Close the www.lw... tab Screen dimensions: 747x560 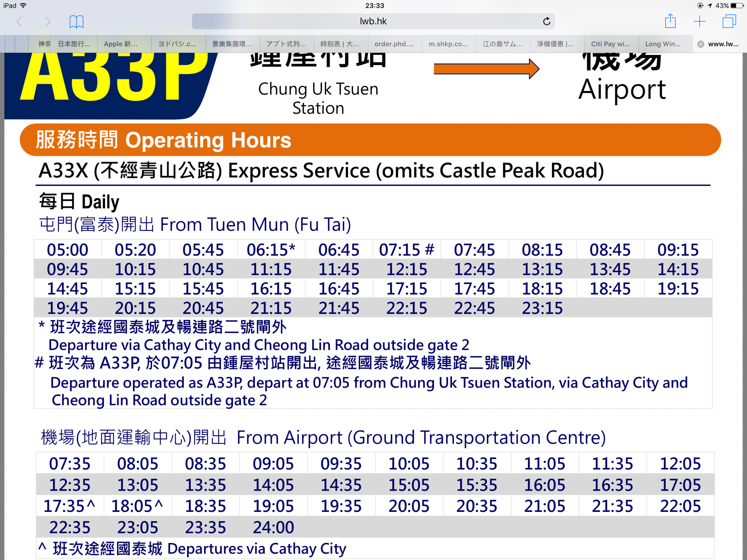click(701, 44)
